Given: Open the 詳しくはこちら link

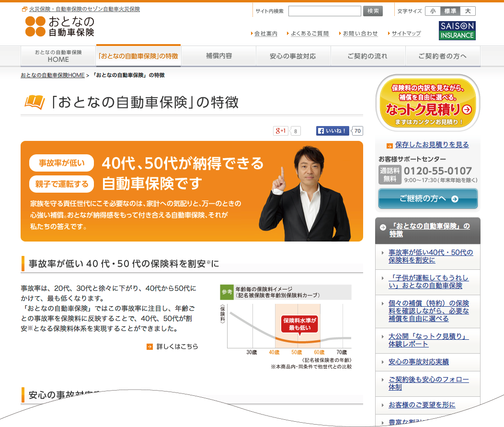Looking at the screenshot, I should click(177, 346).
